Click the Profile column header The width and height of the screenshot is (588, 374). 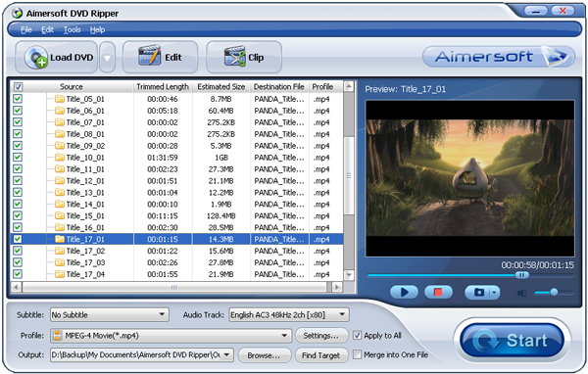coord(322,87)
